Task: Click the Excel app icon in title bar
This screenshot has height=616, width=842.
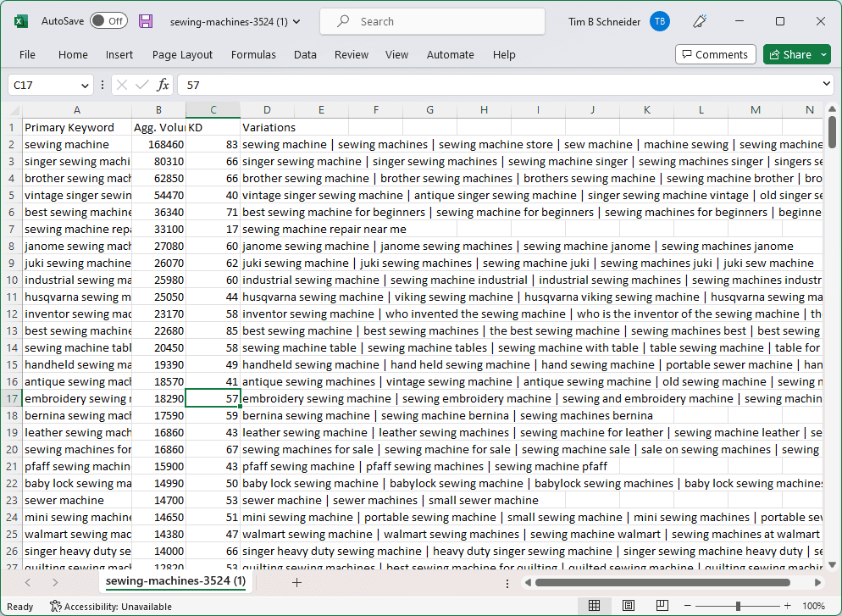Action: click(x=21, y=20)
